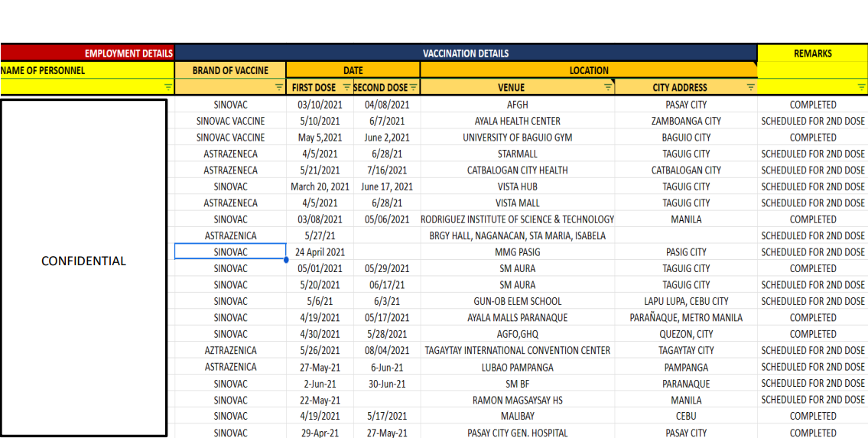Image resolution: width=868 pixels, height=438 pixels.
Task: Click the 30-Jun-21 second dose cell
Action: click(387, 383)
